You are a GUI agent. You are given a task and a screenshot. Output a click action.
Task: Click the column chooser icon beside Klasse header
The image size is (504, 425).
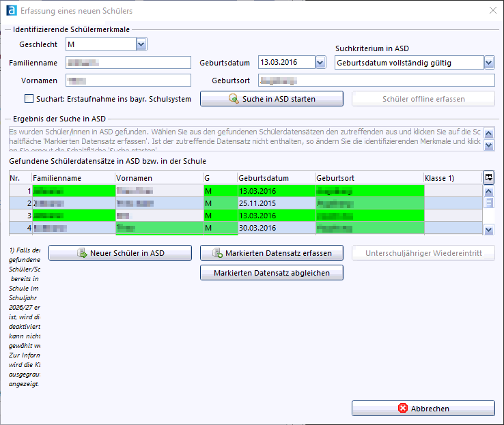point(488,177)
